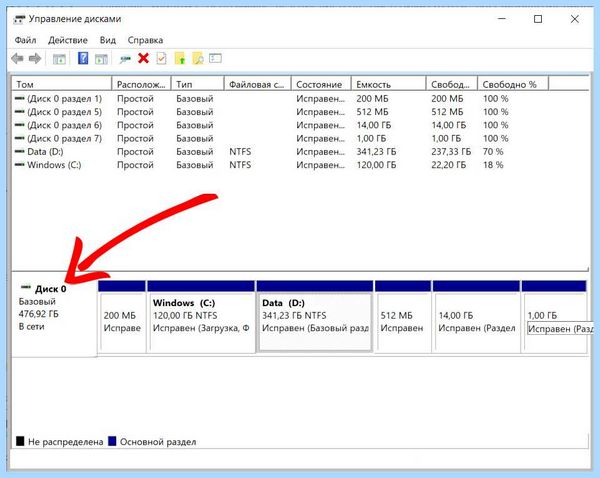Click the black Не распределена legend swatch

(x=20, y=441)
